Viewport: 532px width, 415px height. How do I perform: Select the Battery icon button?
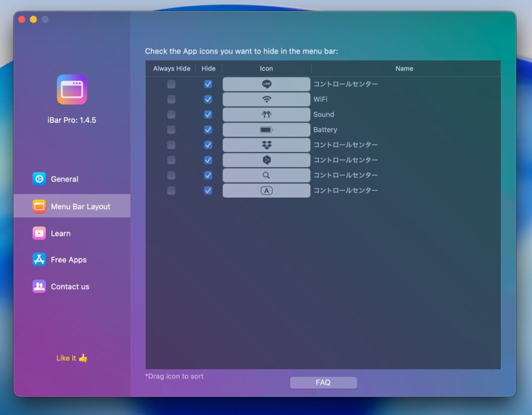coord(267,130)
